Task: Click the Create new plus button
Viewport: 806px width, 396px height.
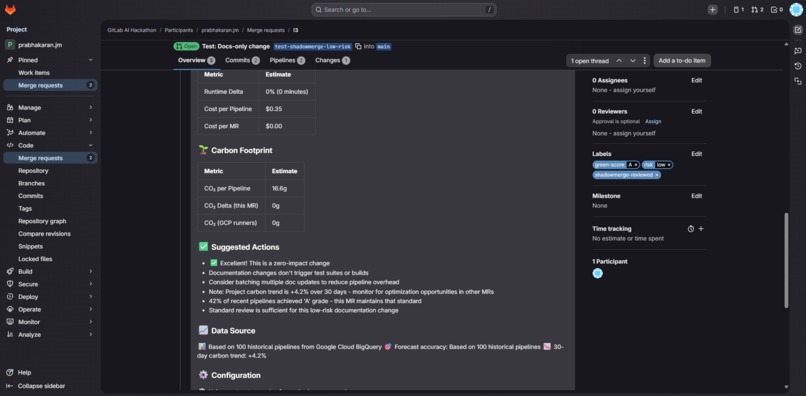Action: (712, 10)
